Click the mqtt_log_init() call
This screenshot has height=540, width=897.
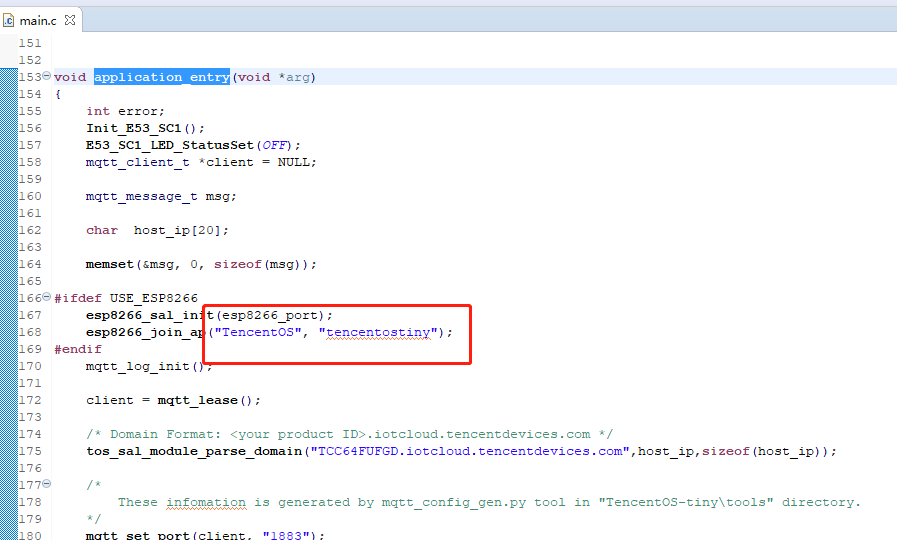[x=149, y=366]
